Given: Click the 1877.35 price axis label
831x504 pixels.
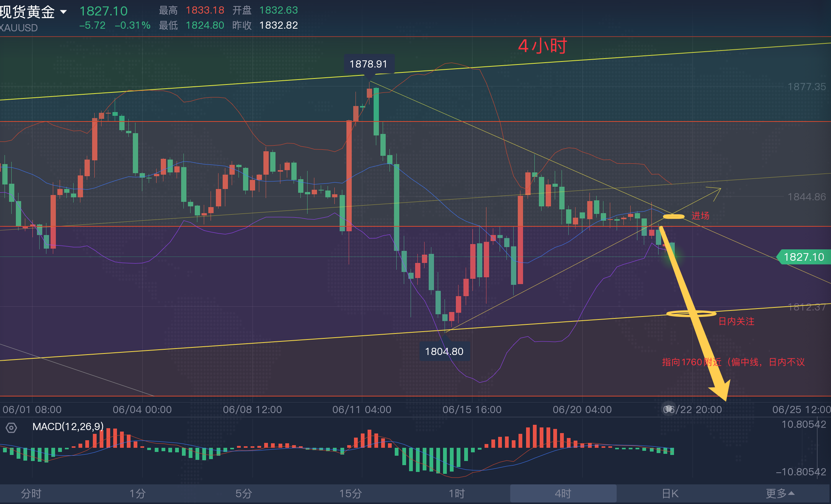Looking at the screenshot, I should (807, 87).
